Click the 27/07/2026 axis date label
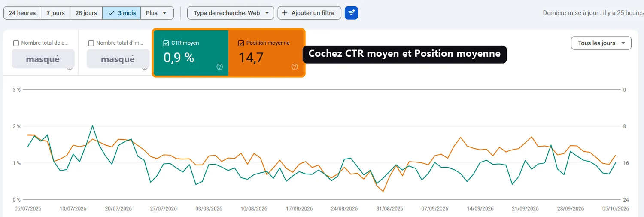 pyautogui.click(x=163, y=208)
